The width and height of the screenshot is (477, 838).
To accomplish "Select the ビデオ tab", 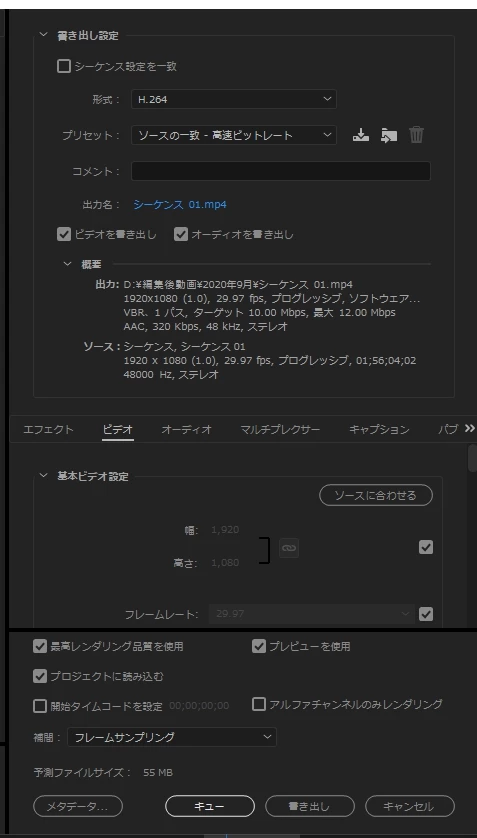I will pyautogui.click(x=118, y=429).
